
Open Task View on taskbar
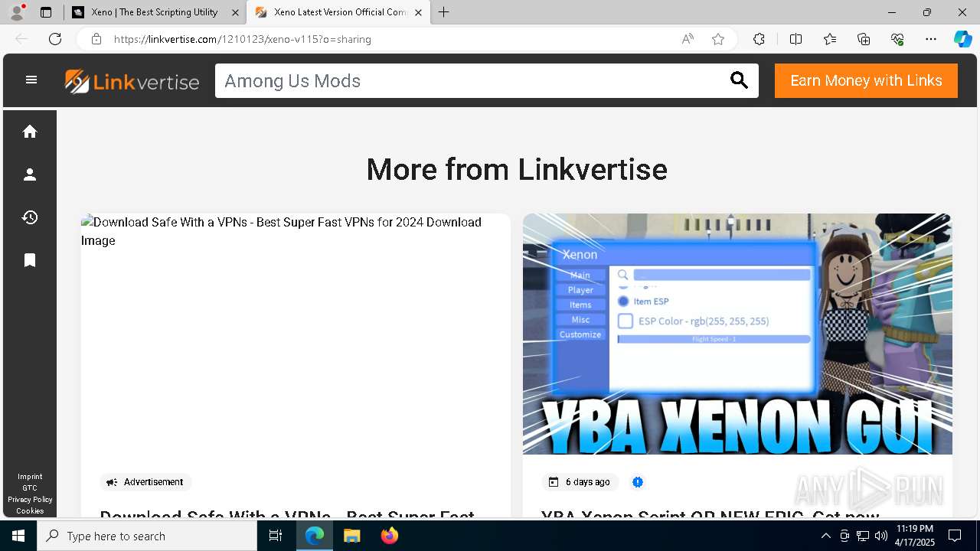click(276, 536)
